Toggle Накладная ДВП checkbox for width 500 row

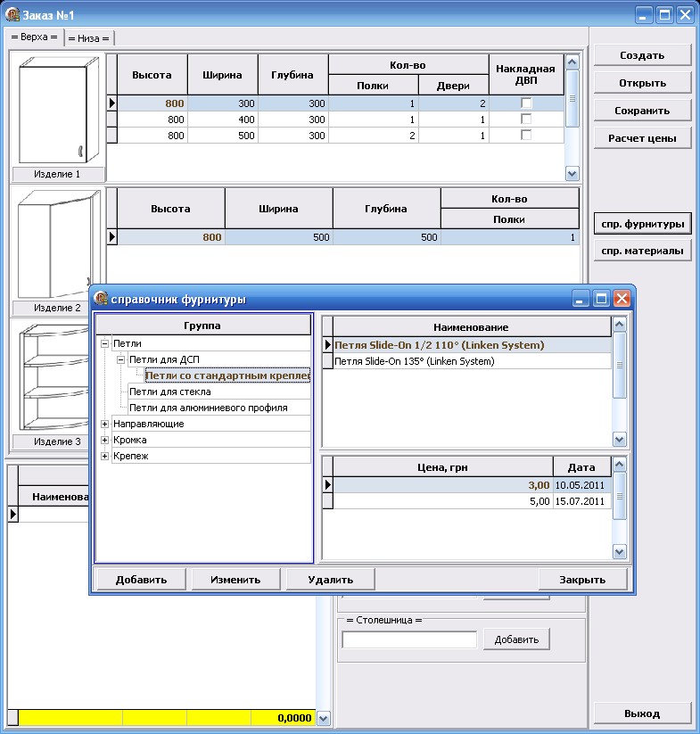click(526, 135)
